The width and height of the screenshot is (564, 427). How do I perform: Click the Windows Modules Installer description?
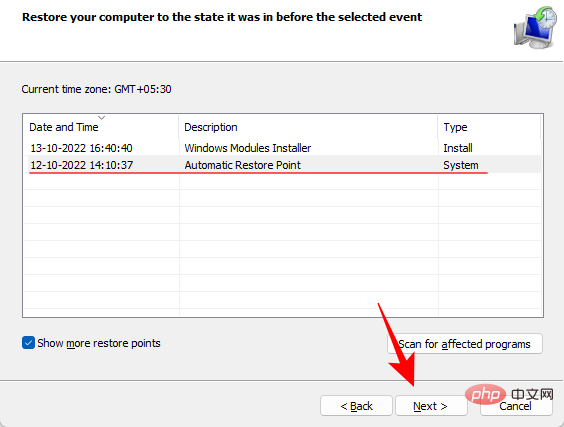coord(247,148)
